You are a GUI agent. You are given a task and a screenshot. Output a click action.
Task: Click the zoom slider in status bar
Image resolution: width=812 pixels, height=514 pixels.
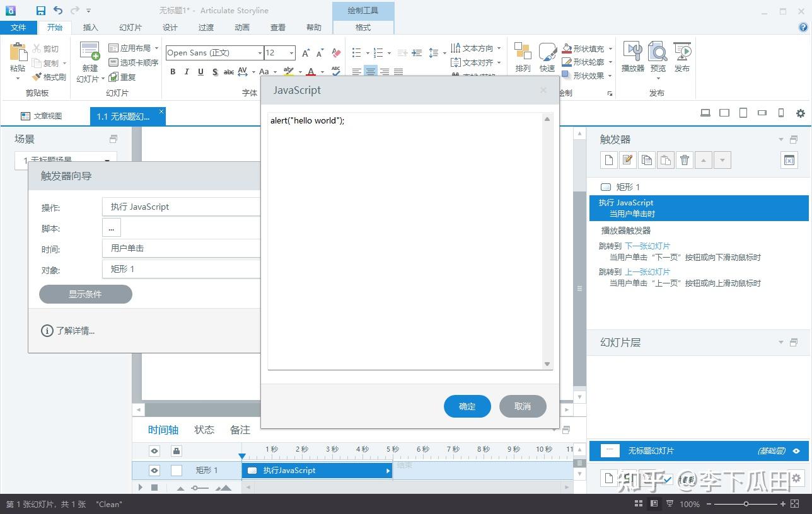(746, 504)
